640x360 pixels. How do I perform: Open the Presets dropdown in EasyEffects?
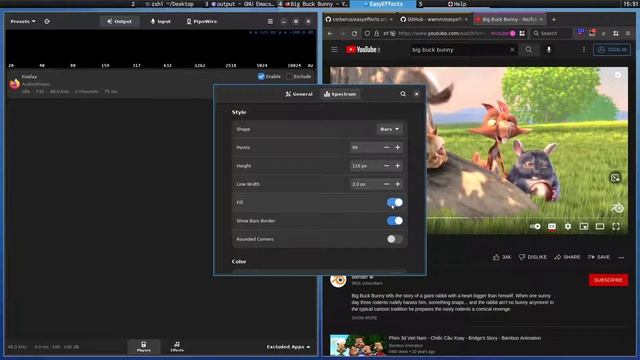pos(23,21)
